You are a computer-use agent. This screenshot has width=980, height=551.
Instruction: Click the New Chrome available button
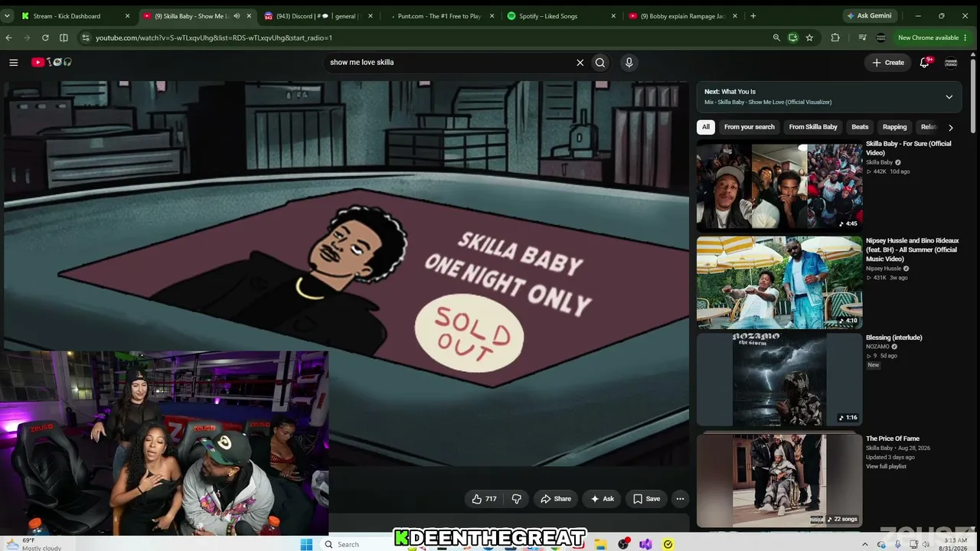pyautogui.click(x=928, y=37)
